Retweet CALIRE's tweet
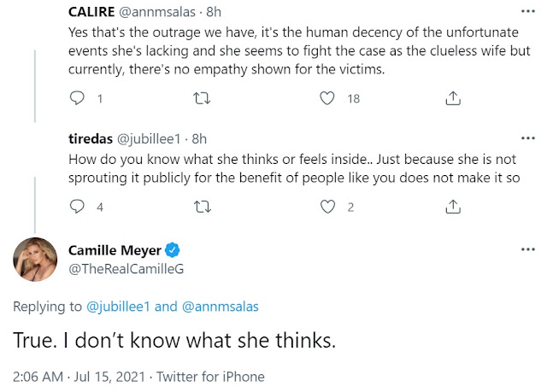The width and height of the screenshot is (547, 392). [x=203, y=99]
